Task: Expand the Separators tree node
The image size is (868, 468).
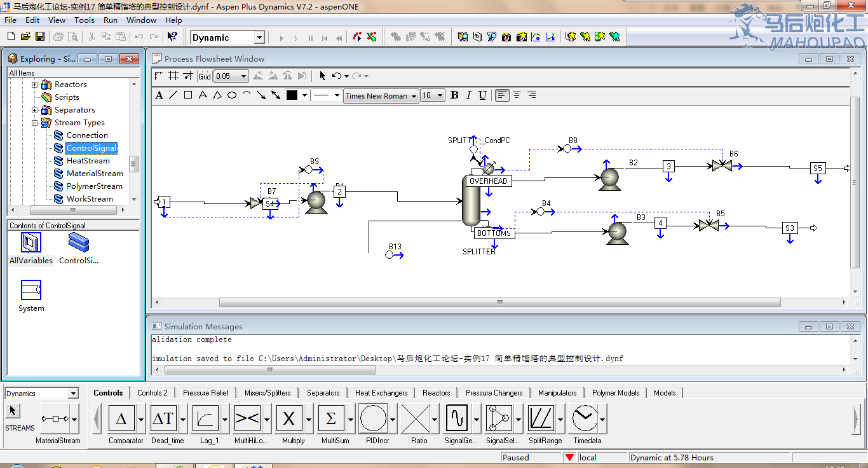Action: (35, 110)
